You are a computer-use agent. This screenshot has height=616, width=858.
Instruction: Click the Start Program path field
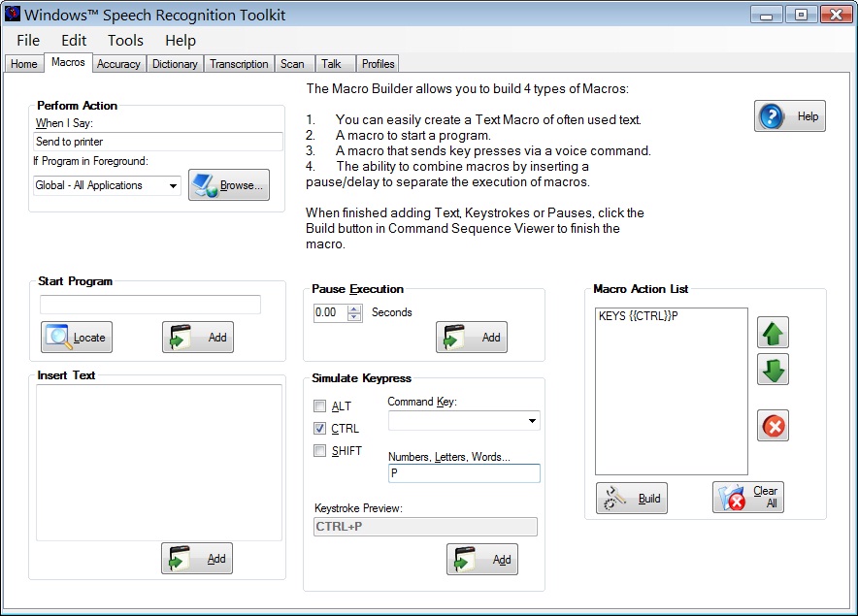[149, 305]
